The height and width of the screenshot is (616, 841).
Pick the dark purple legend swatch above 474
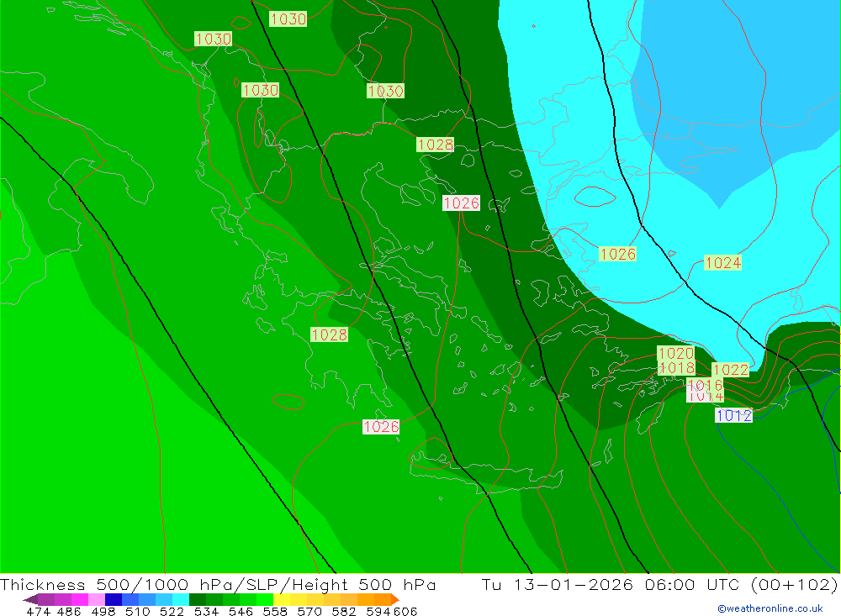(45, 599)
